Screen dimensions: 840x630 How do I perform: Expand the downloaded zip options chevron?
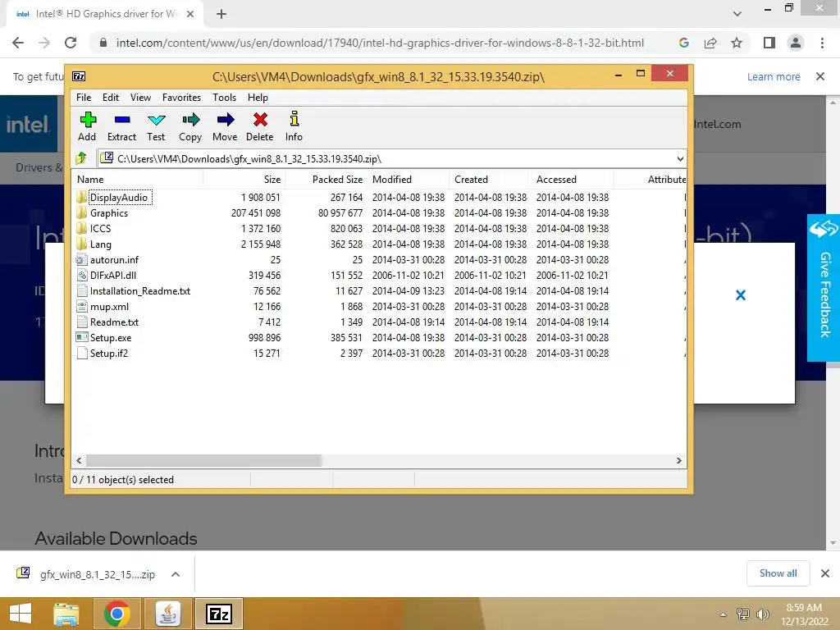pos(176,574)
